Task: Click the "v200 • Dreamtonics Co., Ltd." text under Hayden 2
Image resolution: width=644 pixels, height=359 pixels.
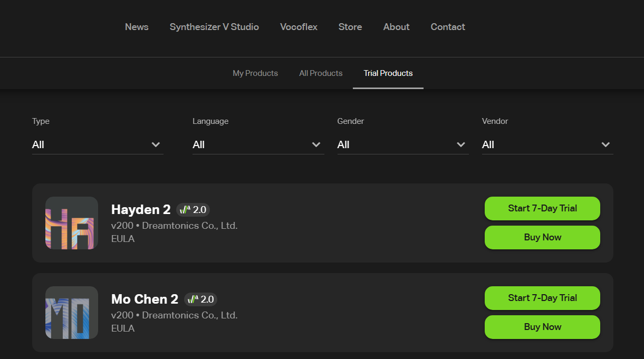Action: click(x=175, y=226)
